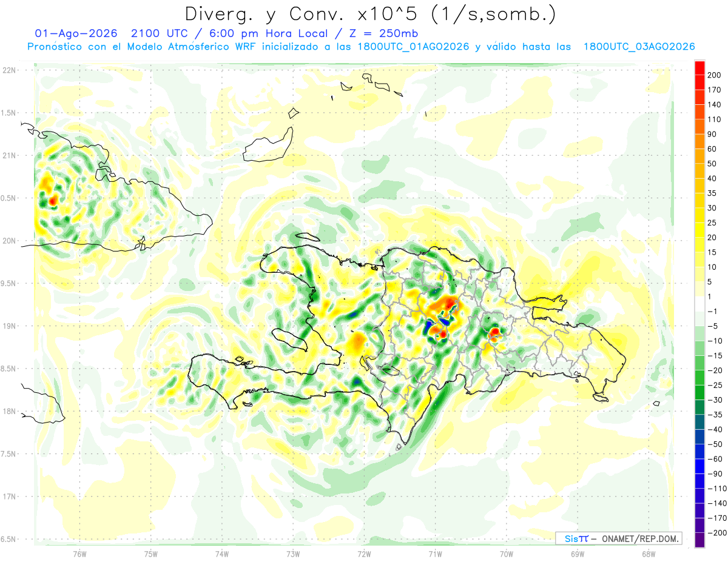This screenshot has height=562, width=728.
Task: Click the "-200" value on the color scale
Action: 716,533
